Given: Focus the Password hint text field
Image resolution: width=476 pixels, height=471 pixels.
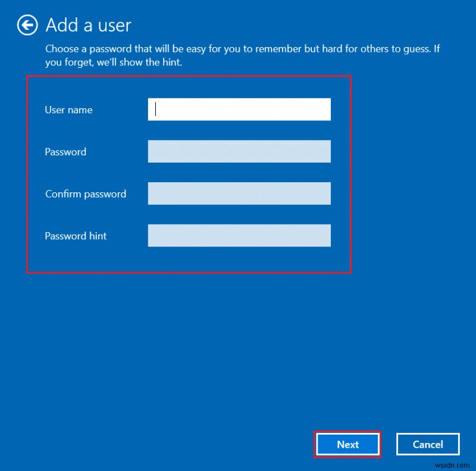Looking at the screenshot, I should pyautogui.click(x=239, y=235).
